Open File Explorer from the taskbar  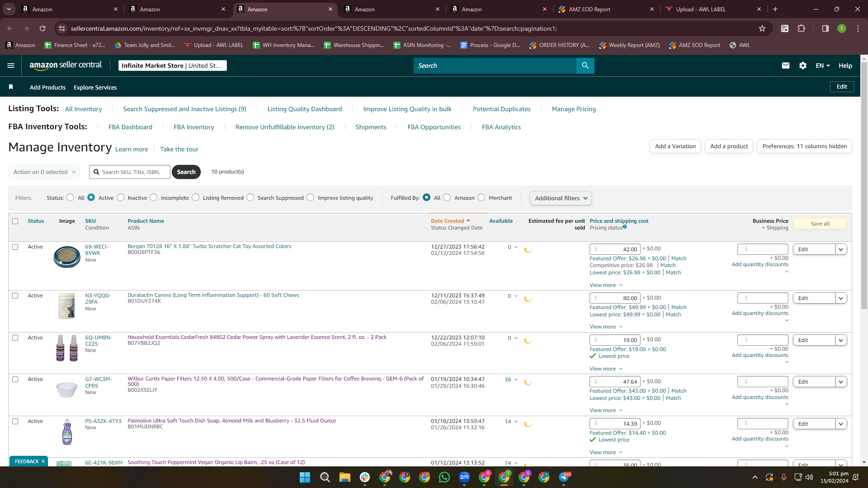tap(345, 477)
